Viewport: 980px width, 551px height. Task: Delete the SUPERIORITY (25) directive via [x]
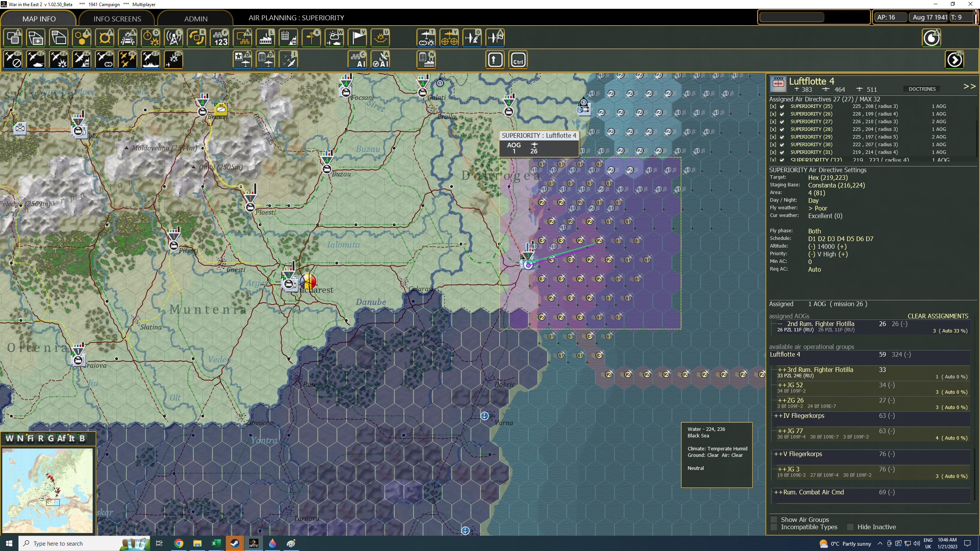pyautogui.click(x=773, y=106)
